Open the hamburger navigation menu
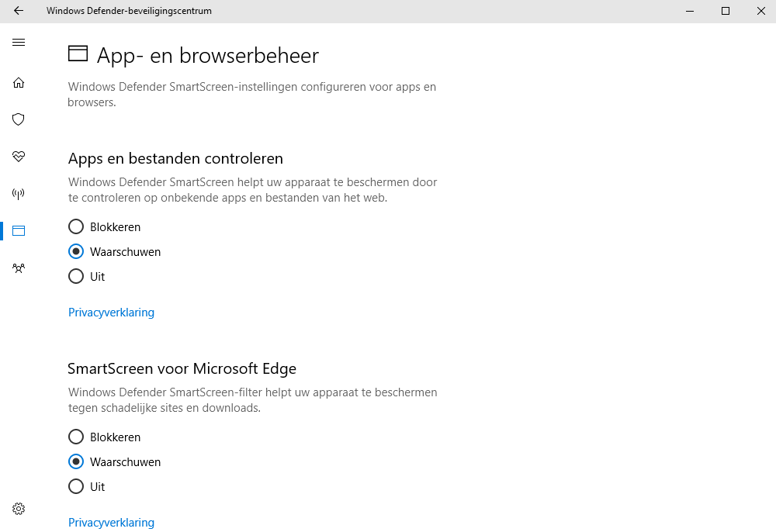The height and width of the screenshot is (532, 776). click(x=19, y=43)
